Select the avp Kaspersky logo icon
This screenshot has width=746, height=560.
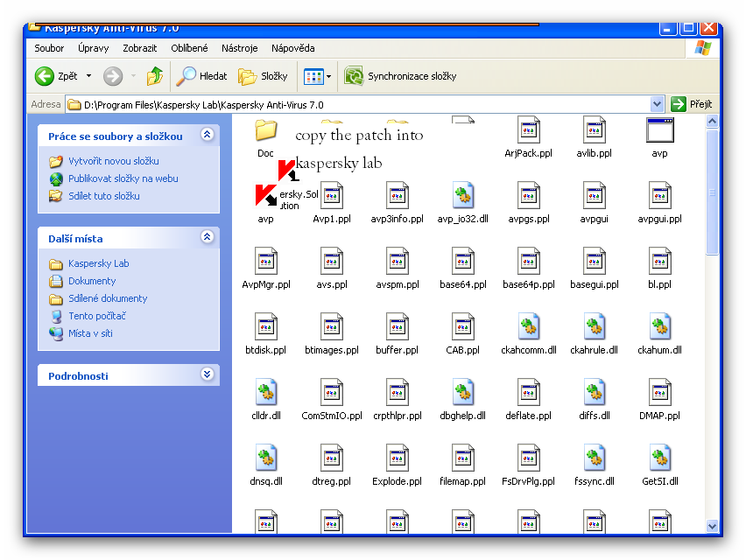click(x=266, y=195)
